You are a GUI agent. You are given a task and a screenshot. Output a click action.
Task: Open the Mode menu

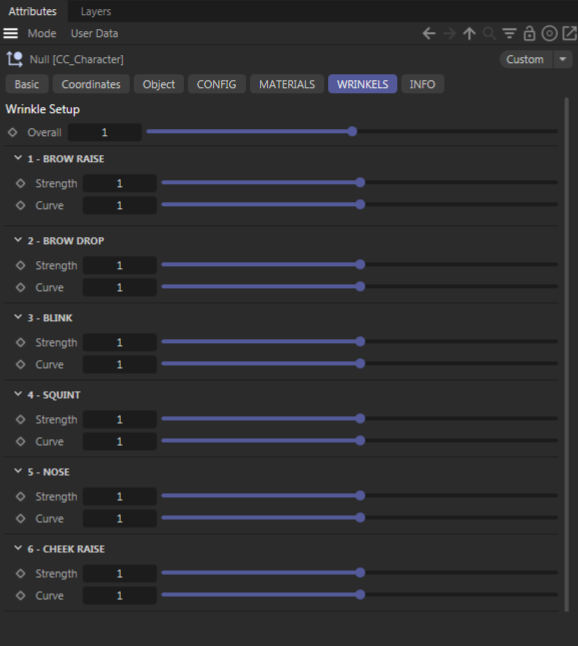click(x=42, y=33)
